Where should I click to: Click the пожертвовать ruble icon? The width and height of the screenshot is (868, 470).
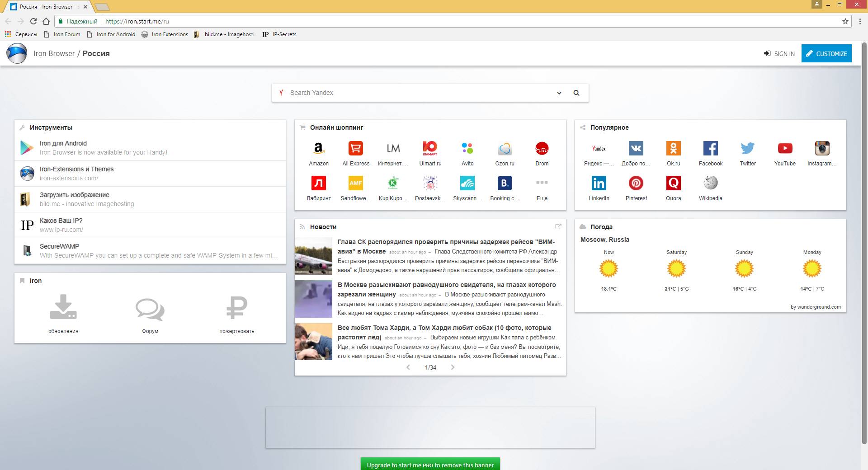click(237, 308)
